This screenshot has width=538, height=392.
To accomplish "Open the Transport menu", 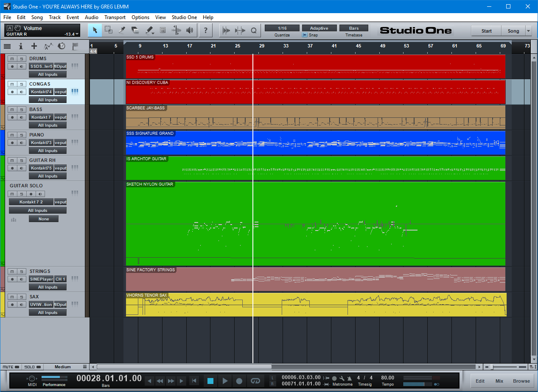I will (115, 17).
